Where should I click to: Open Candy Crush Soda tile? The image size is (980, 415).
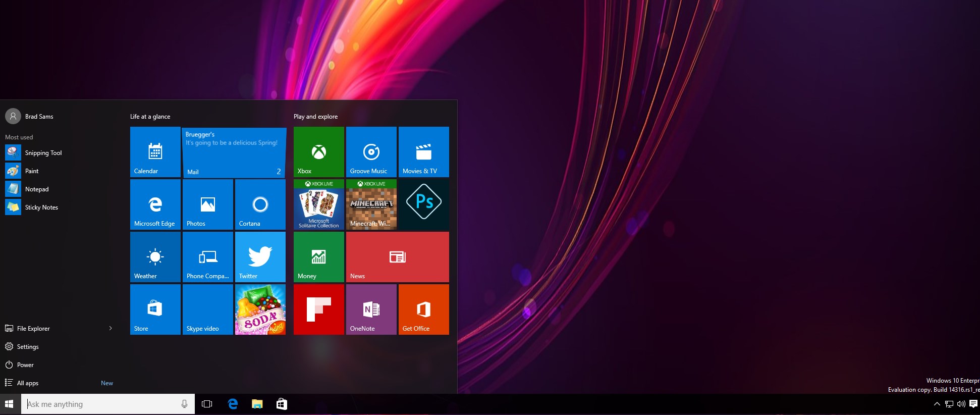click(x=260, y=309)
